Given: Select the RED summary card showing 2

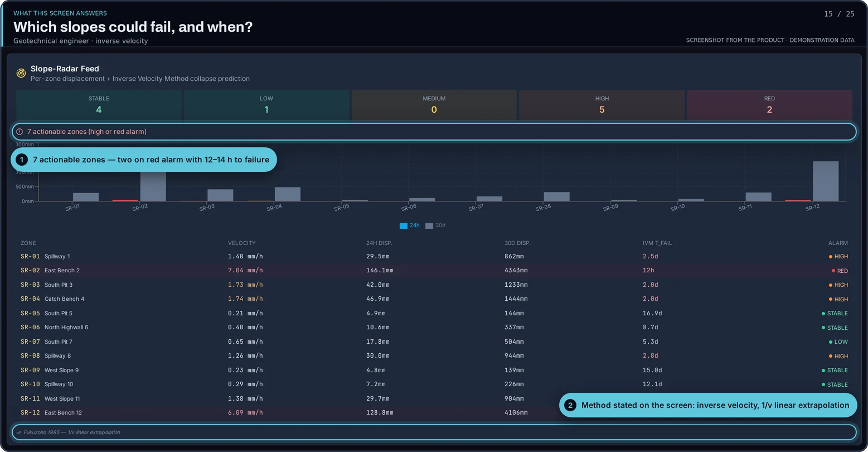Looking at the screenshot, I should (x=769, y=104).
